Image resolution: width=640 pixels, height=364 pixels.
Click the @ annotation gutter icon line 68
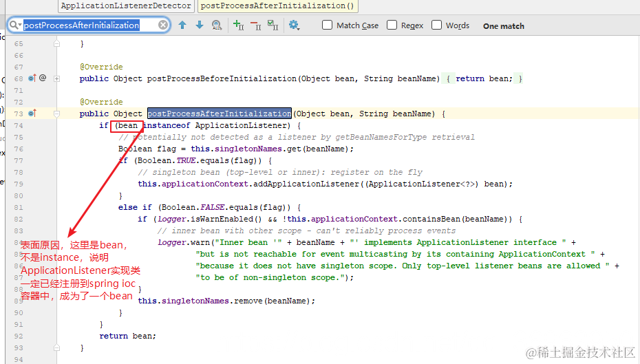[43, 78]
